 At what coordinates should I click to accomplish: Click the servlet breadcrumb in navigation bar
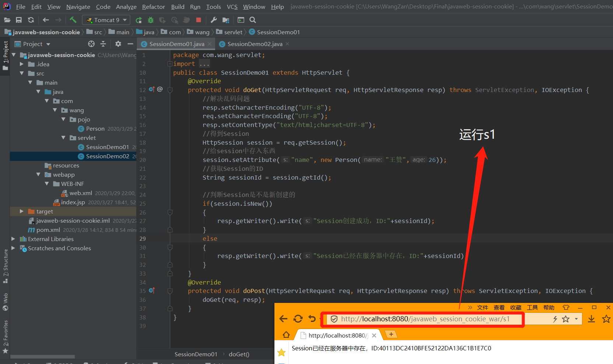click(x=233, y=32)
